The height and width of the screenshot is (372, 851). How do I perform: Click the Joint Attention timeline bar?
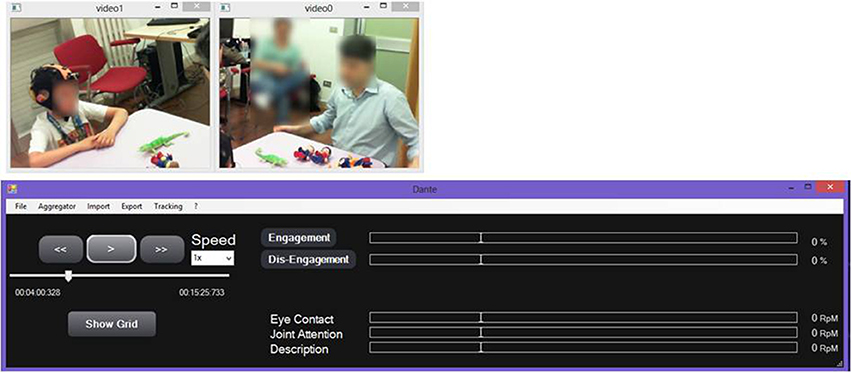pyautogui.click(x=583, y=332)
